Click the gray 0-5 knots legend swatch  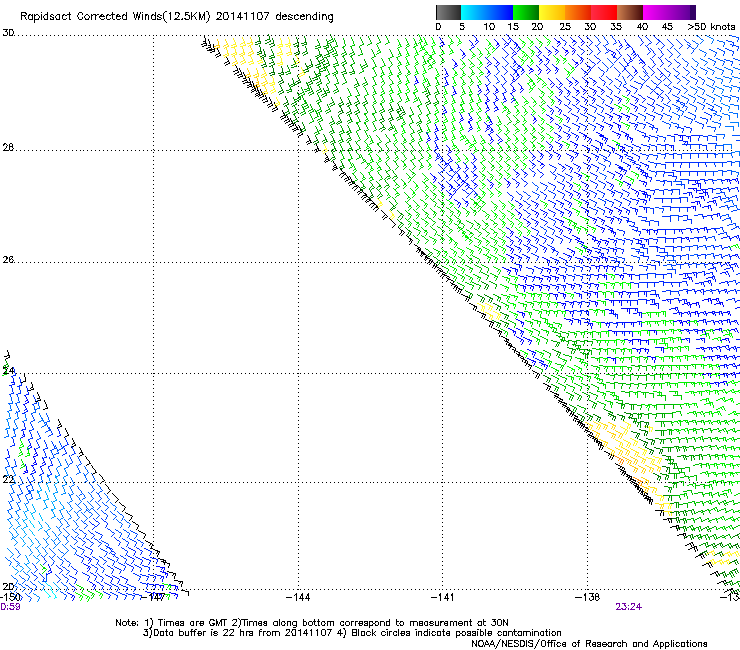point(448,12)
